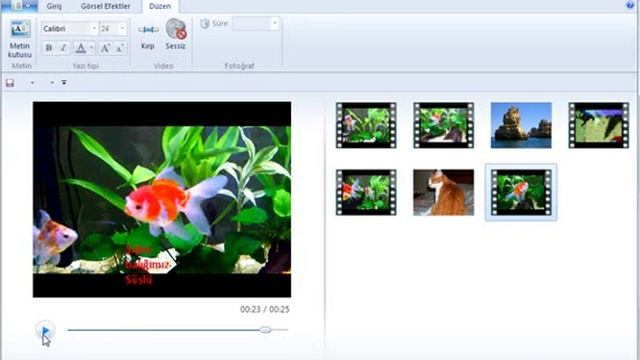Click the Süre duration clock icon

tap(204, 24)
